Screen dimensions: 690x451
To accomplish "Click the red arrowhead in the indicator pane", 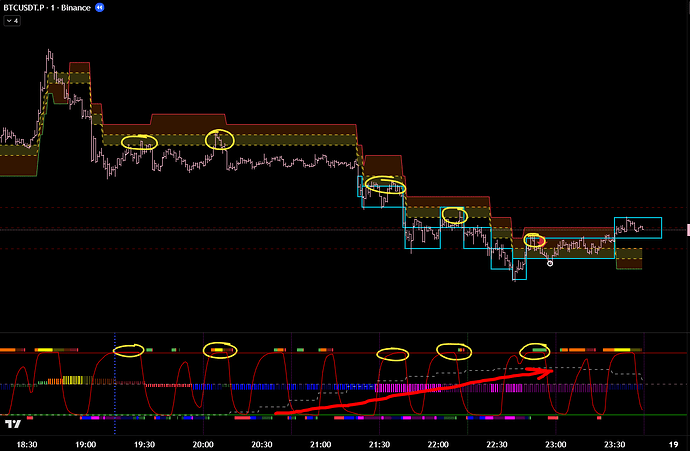I will 547,370.
